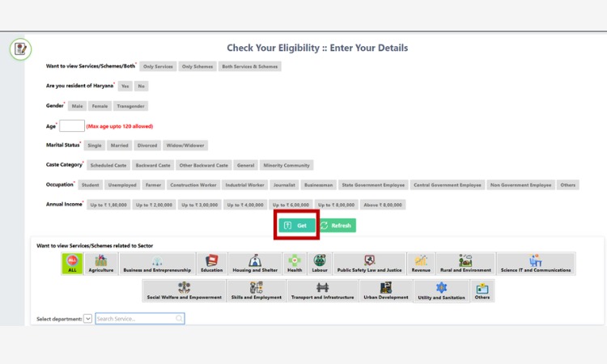
Task: Choose State Government Employee occupation
Action: (373, 185)
